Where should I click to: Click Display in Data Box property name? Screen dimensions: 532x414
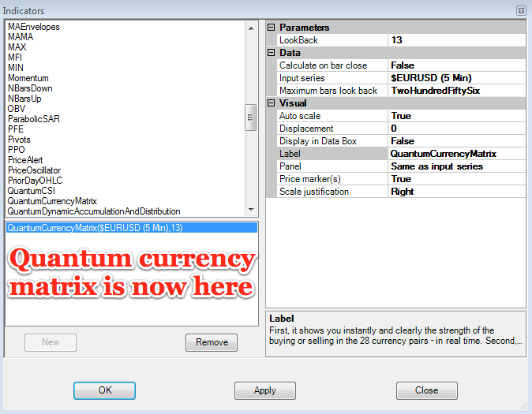[318, 141]
